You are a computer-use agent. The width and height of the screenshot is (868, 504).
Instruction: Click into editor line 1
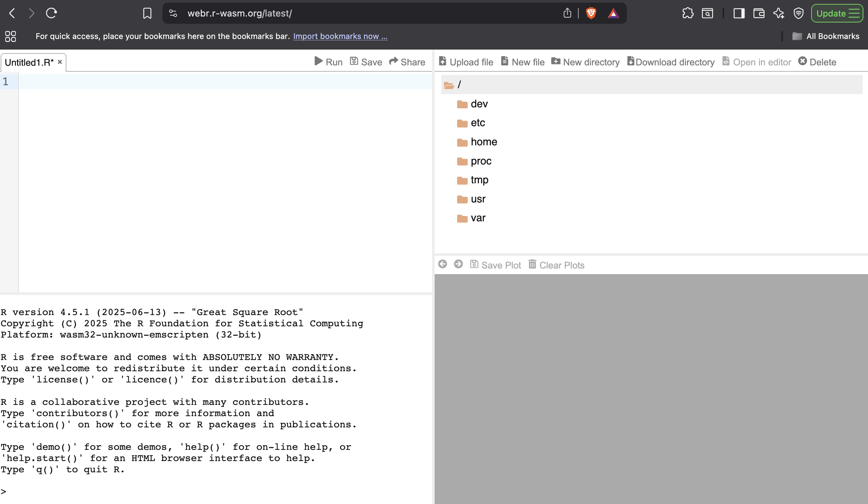pos(224,82)
